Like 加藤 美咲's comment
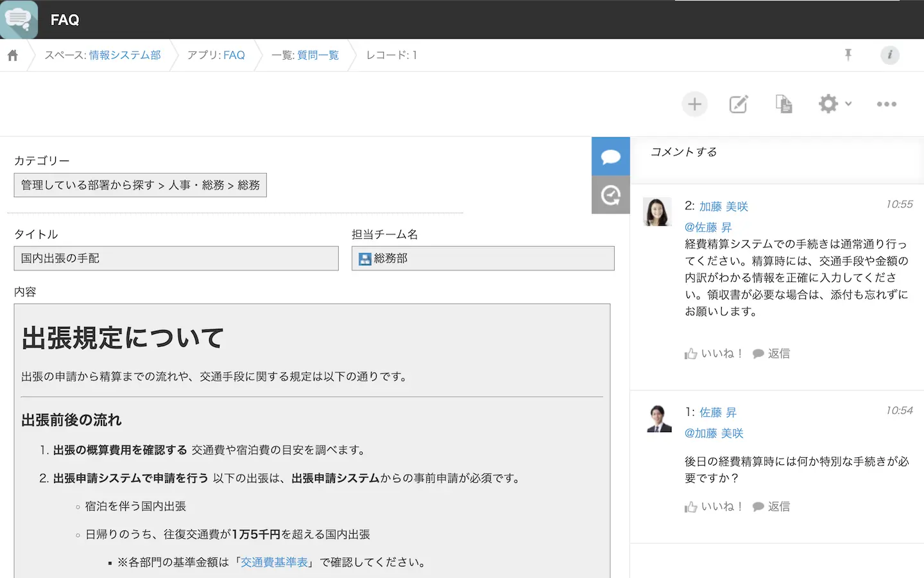Image resolution: width=924 pixels, height=578 pixels. click(x=713, y=354)
